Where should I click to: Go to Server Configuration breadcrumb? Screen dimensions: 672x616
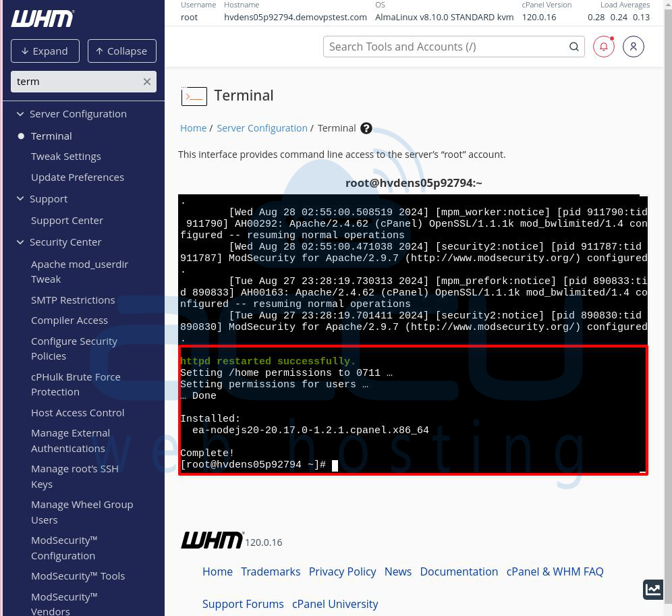click(262, 128)
